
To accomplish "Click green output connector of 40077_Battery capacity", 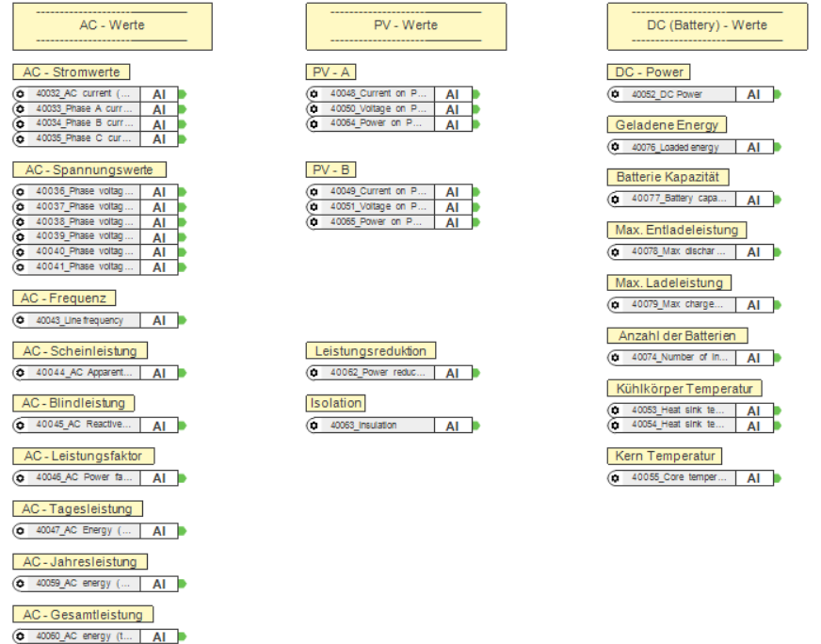I will pyautogui.click(x=778, y=200).
